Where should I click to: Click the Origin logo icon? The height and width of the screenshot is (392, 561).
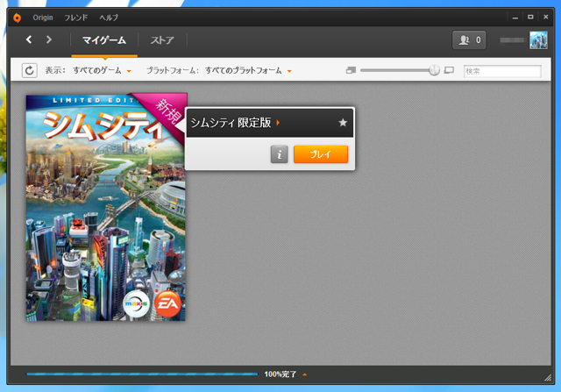pos(17,18)
